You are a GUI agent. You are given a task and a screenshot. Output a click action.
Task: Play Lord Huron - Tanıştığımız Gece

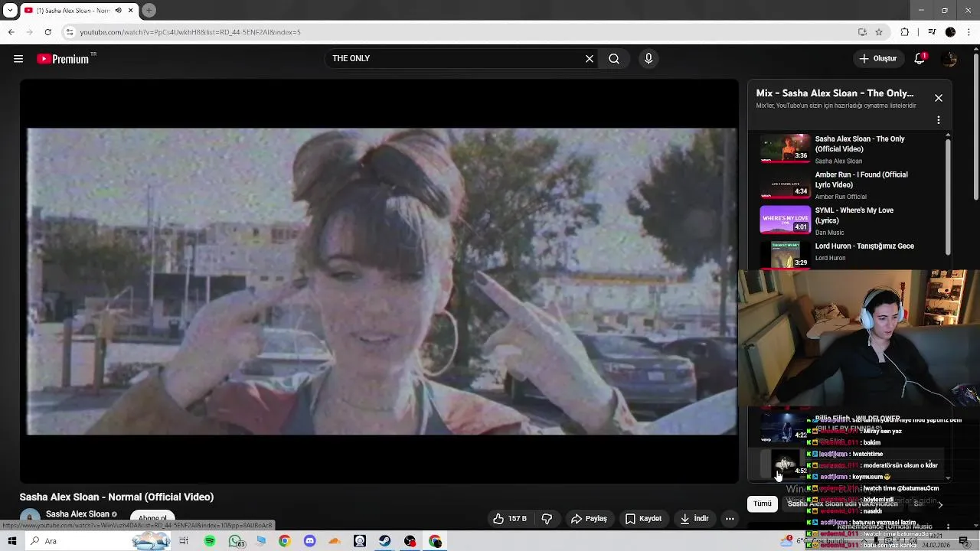click(848, 253)
